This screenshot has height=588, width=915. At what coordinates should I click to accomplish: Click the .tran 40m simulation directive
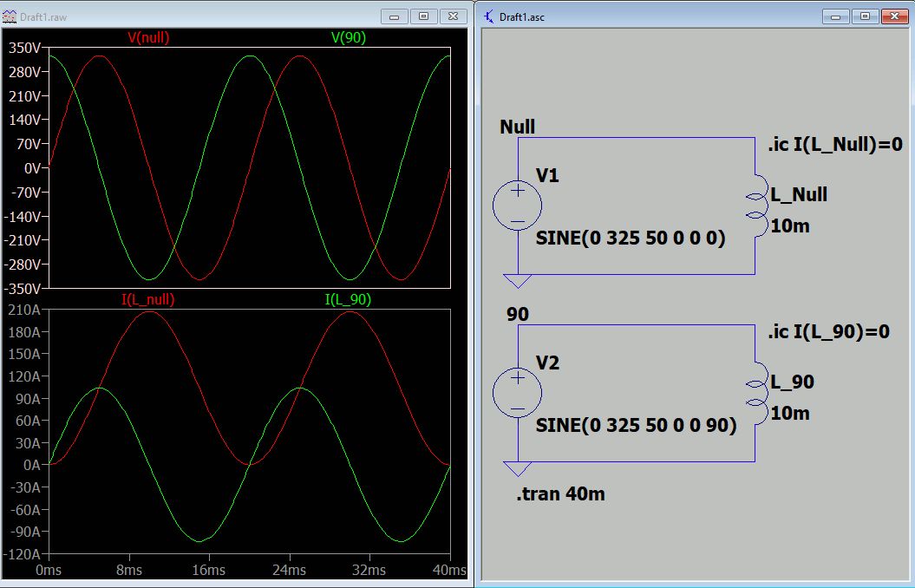tap(559, 494)
